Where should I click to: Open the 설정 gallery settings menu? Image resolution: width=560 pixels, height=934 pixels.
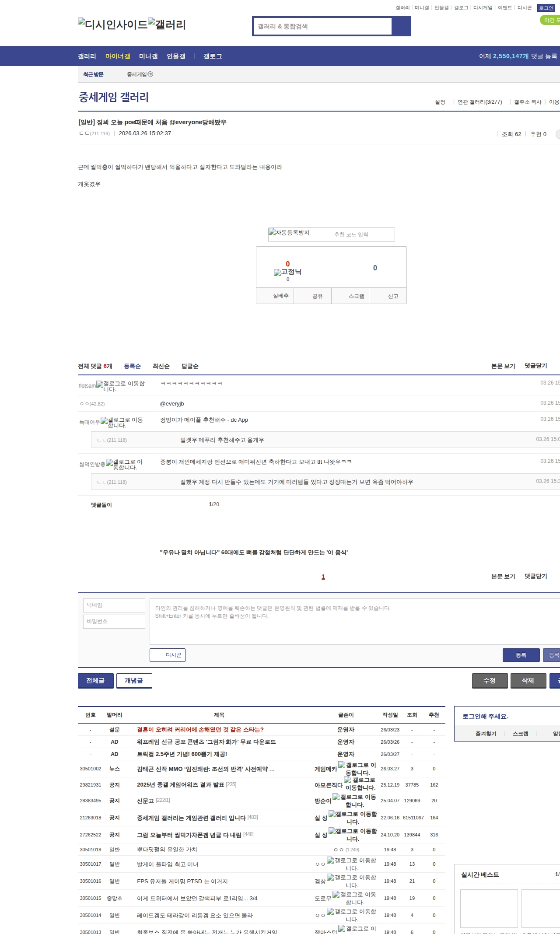click(440, 102)
